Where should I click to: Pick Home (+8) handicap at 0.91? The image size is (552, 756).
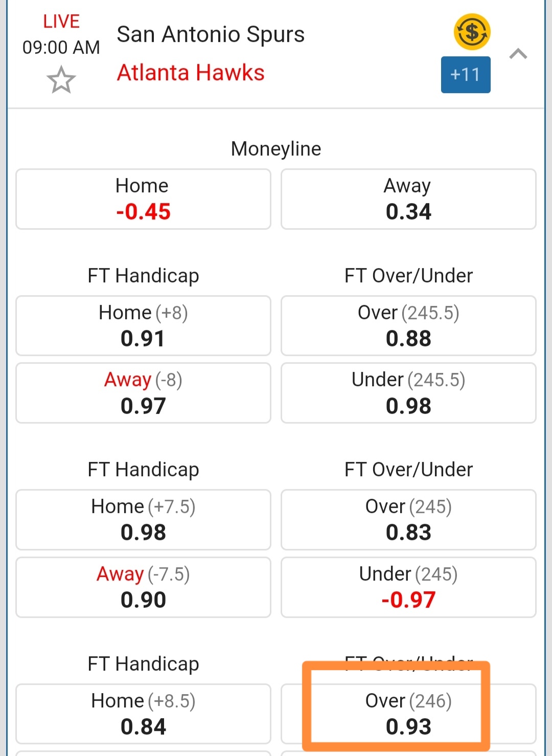(143, 325)
